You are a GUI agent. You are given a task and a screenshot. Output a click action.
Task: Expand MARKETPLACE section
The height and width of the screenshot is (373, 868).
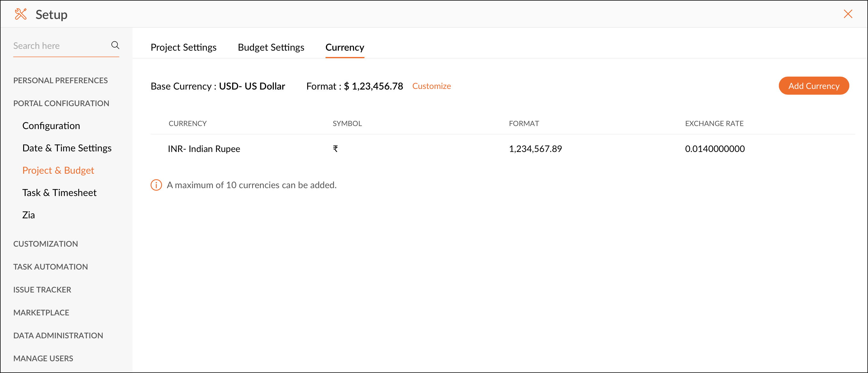41,312
